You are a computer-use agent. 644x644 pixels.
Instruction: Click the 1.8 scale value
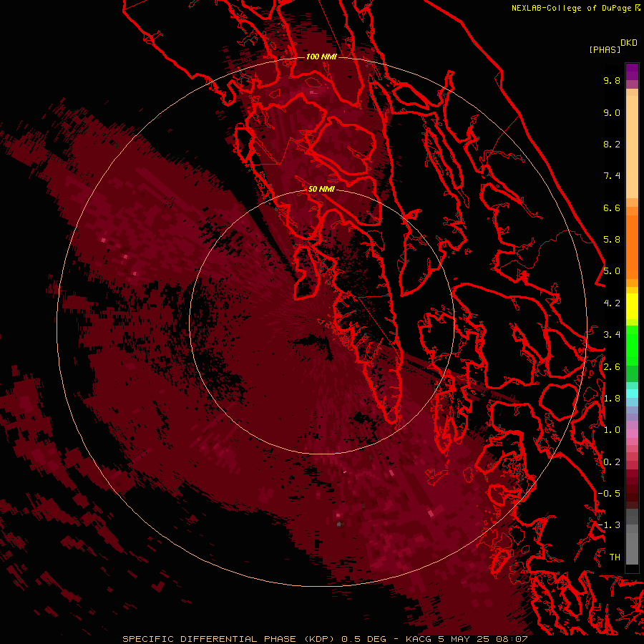(612, 399)
